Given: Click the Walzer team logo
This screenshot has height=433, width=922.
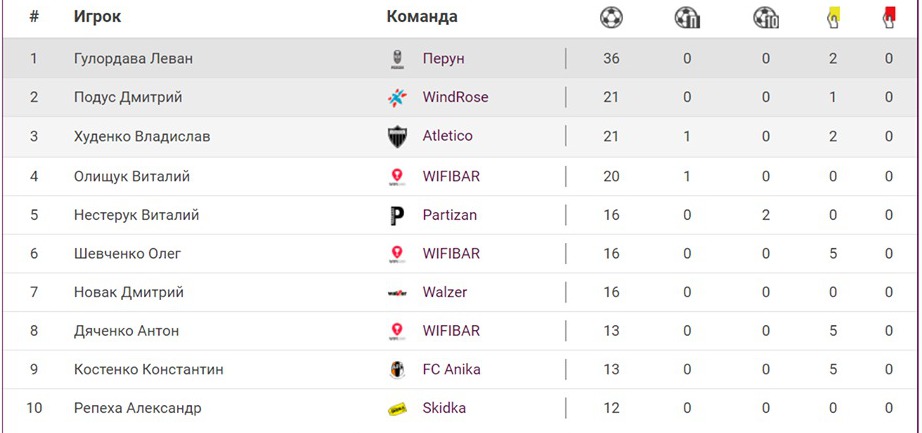Looking at the screenshot, I should [397, 293].
